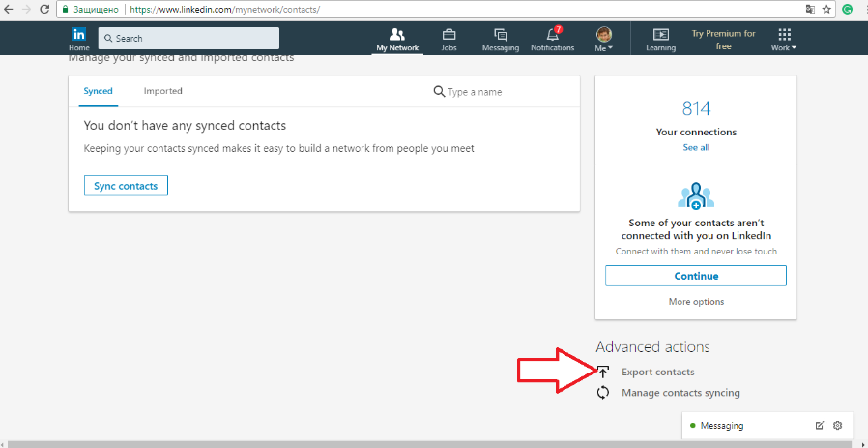Click the 814 connections count
The image size is (868, 448).
coord(696,108)
